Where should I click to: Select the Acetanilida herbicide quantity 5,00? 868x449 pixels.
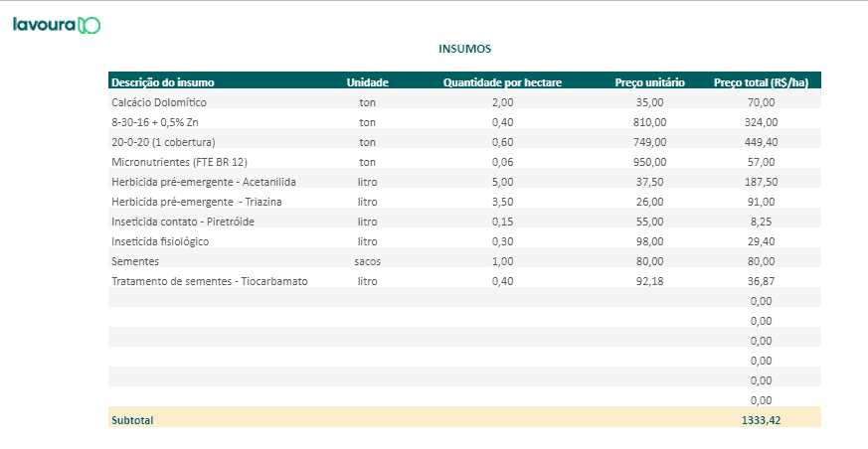tap(502, 182)
